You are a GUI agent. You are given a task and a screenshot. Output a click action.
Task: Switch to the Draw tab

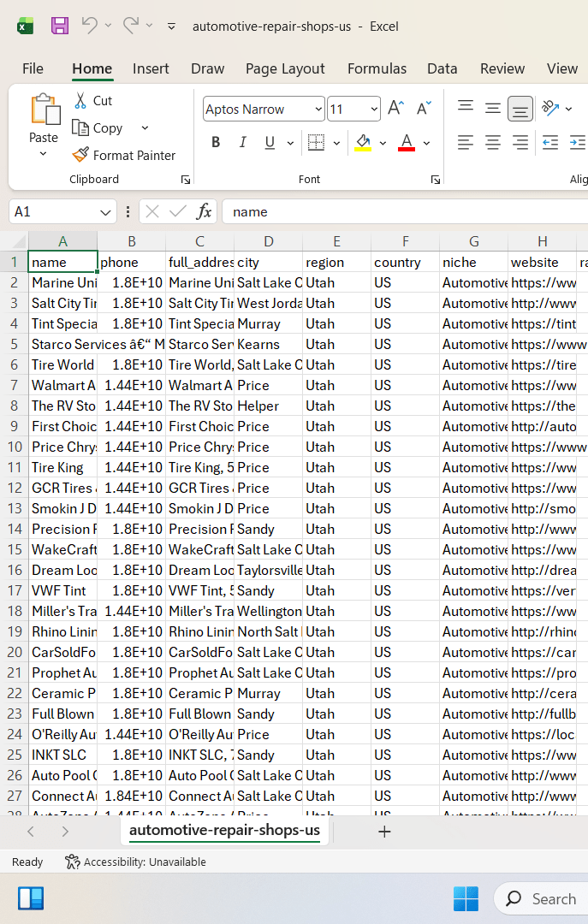(x=208, y=69)
